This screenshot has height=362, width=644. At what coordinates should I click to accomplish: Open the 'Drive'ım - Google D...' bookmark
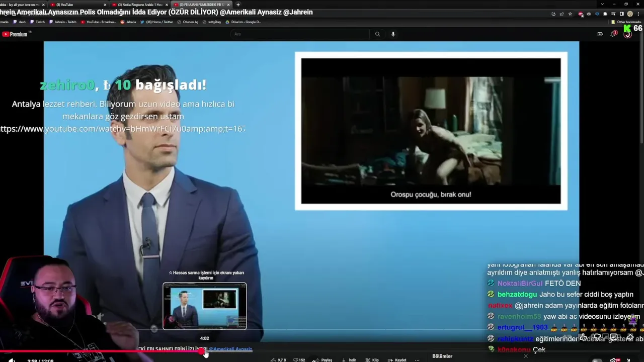coord(244,22)
